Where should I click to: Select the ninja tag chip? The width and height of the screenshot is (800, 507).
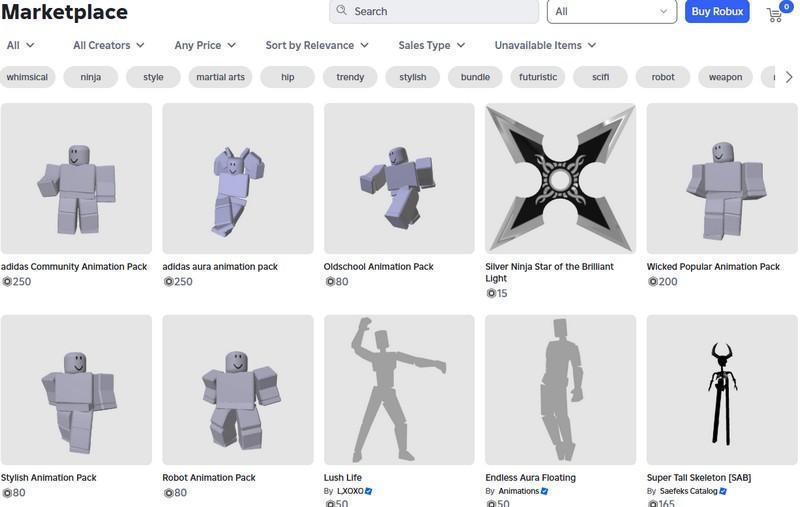[91, 77]
